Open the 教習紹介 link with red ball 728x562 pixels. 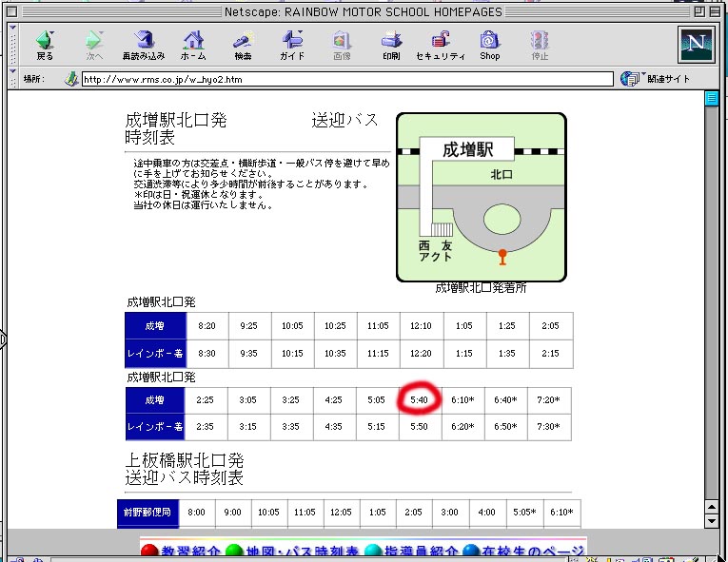181,552
